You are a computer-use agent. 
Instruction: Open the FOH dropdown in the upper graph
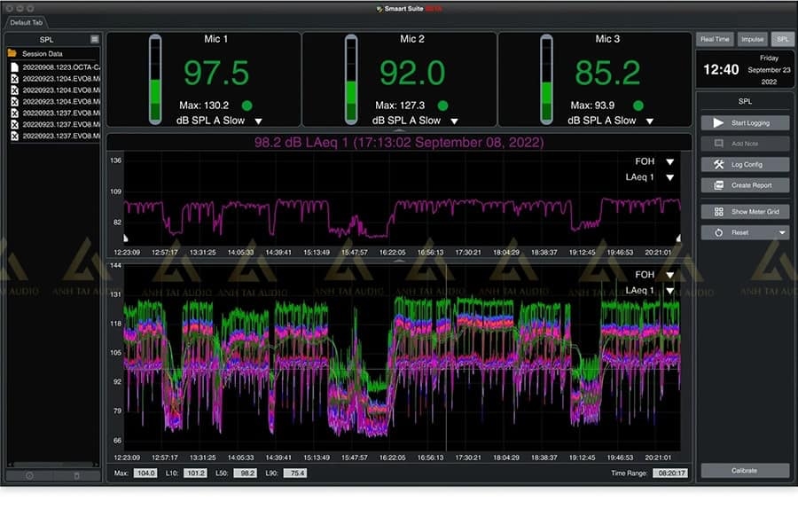point(669,162)
